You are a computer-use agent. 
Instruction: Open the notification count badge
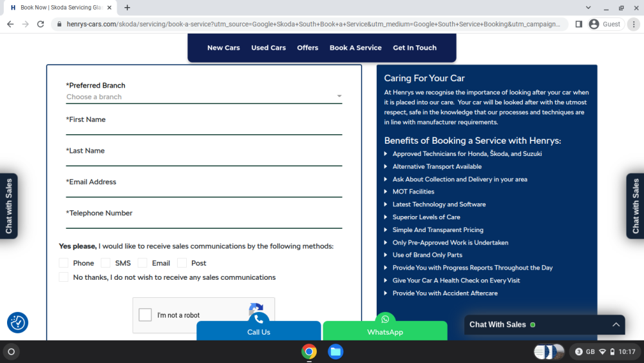pos(579,351)
